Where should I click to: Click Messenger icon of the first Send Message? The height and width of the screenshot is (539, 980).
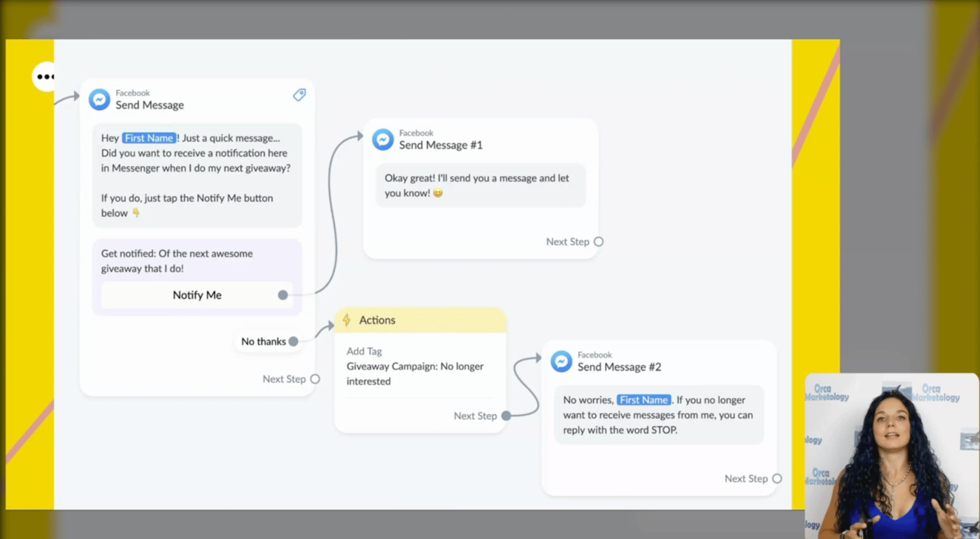tap(99, 99)
